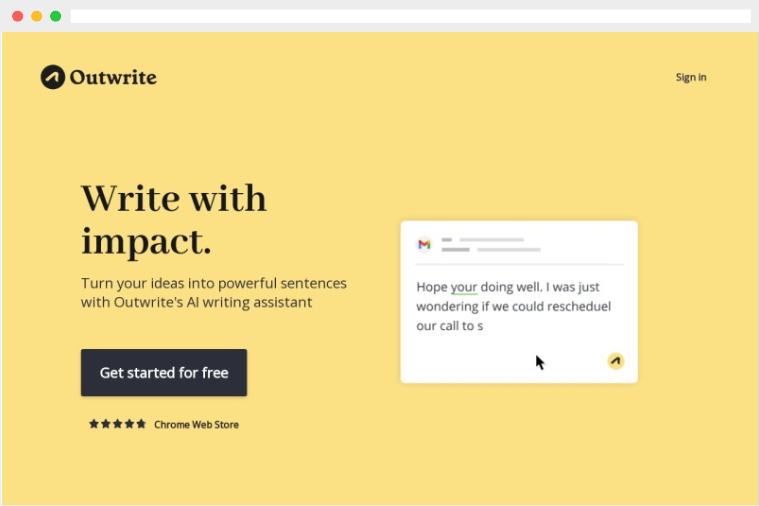This screenshot has height=506, width=759.
Task: Click the five-star rating icons
Action: pos(117,424)
